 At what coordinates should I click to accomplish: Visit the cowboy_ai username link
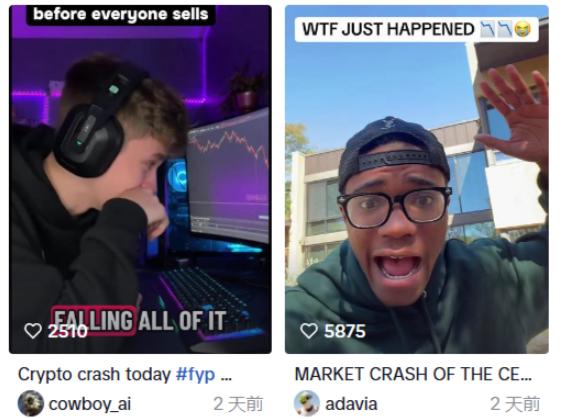[x=90, y=404]
